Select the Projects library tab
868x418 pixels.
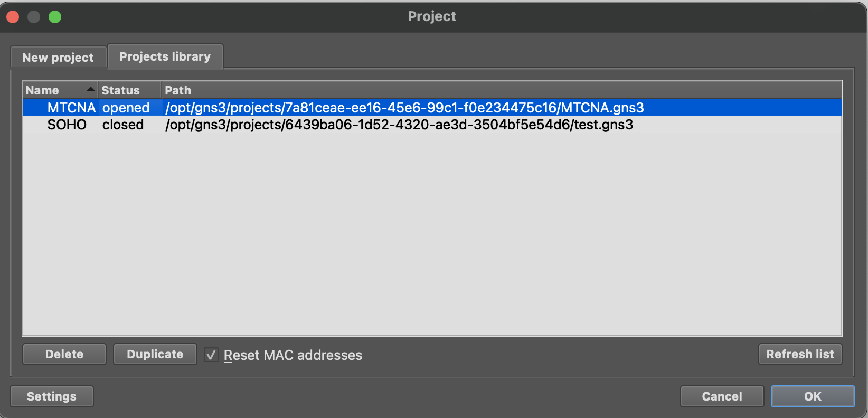(x=165, y=56)
